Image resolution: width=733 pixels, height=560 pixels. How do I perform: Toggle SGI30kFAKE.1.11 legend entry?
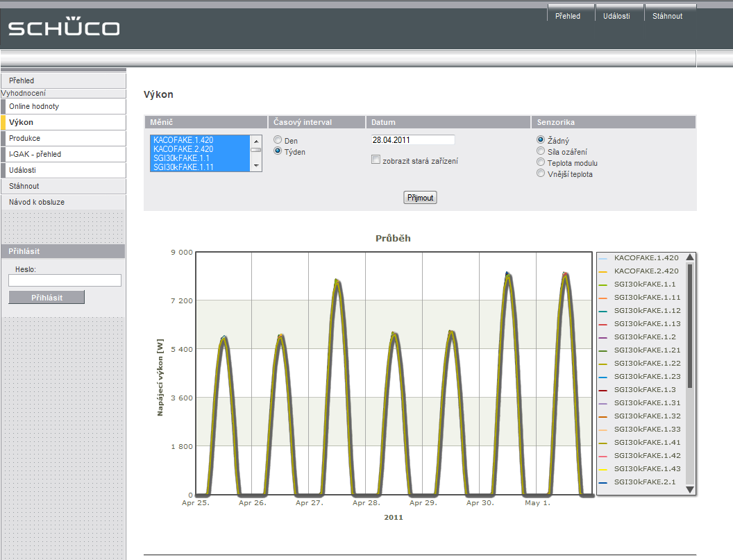[639, 297]
